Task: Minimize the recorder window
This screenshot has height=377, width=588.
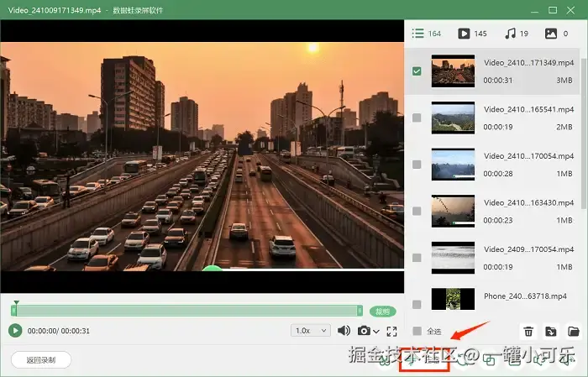Action: (534, 10)
